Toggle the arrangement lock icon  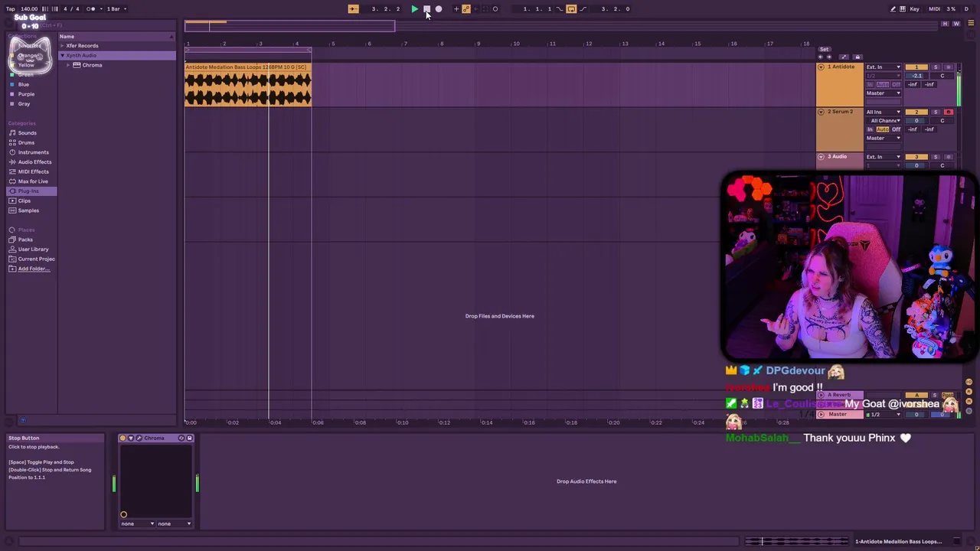[857, 57]
